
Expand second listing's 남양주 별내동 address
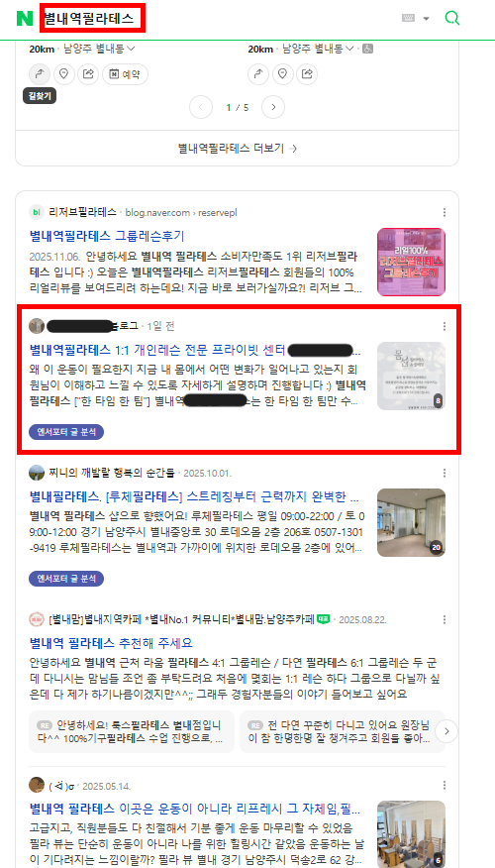(319, 49)
